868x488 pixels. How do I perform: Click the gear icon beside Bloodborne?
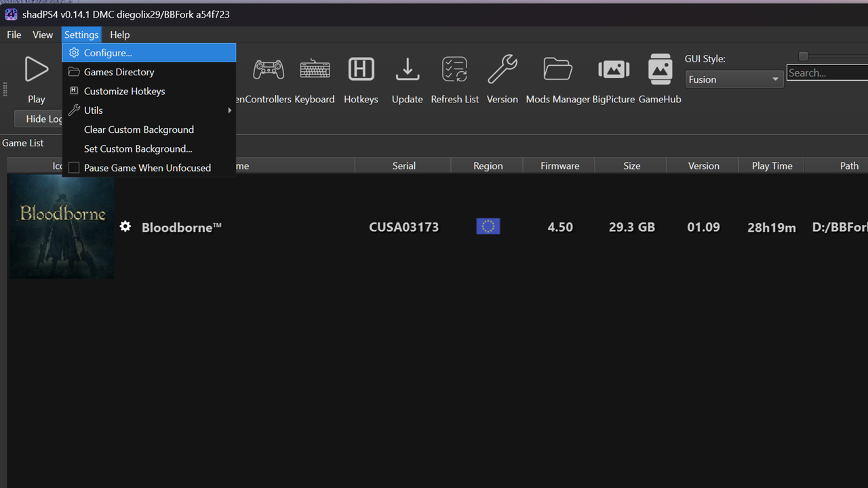click(125, 226)
